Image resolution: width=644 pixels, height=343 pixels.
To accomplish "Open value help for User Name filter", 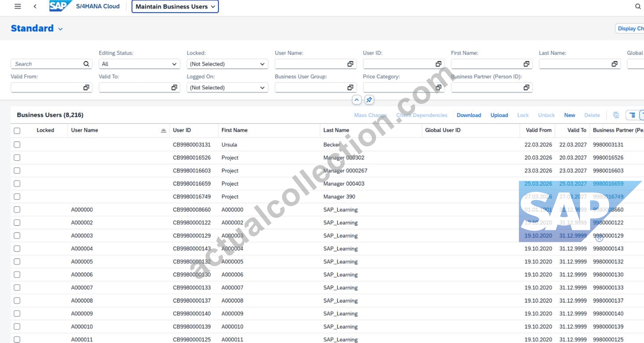I will [x=350, y=64].
